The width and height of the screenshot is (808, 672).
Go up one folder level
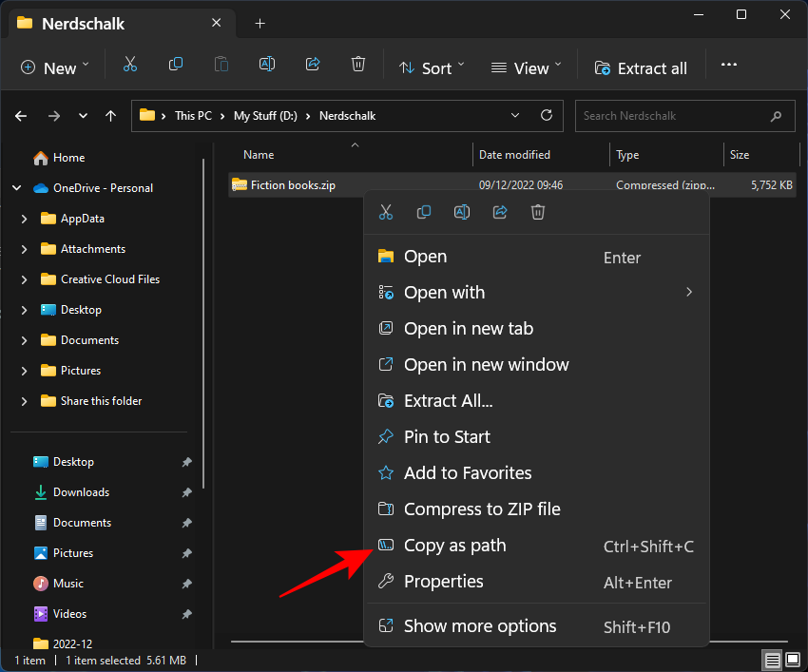110,115
